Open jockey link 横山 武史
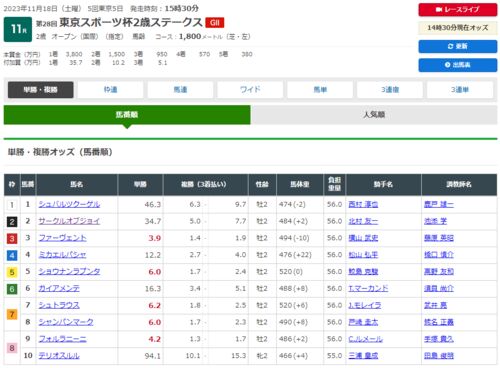The image size is (500, 368). coord(363,238)
